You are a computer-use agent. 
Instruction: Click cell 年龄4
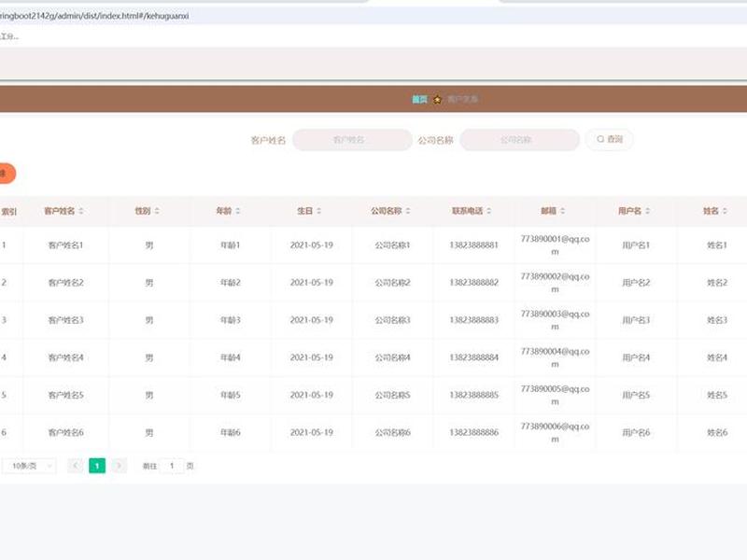230,357
